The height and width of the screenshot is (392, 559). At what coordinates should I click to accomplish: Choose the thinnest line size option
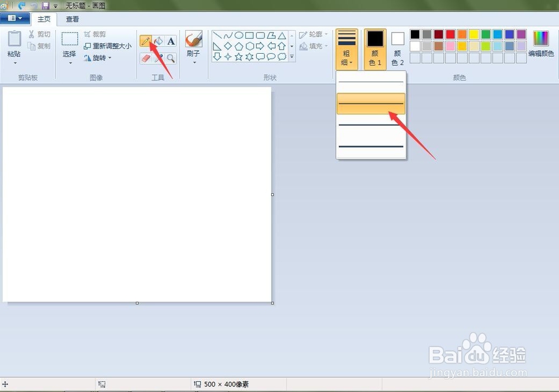click(371, 82)
